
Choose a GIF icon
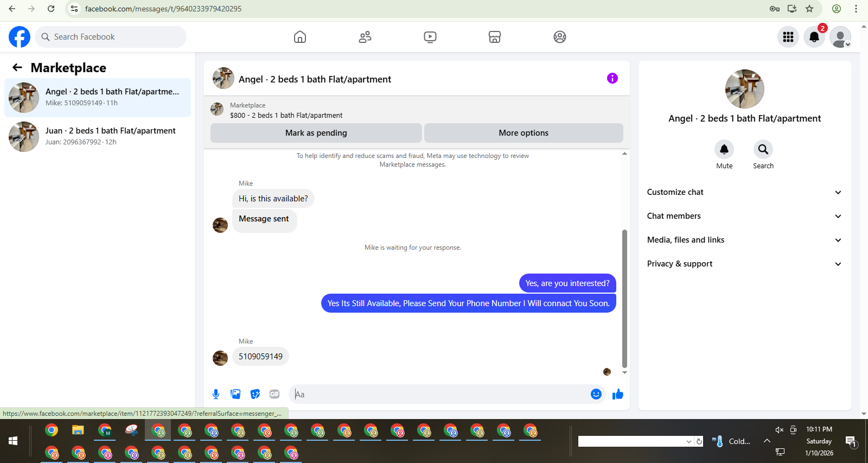coord(275,394)
